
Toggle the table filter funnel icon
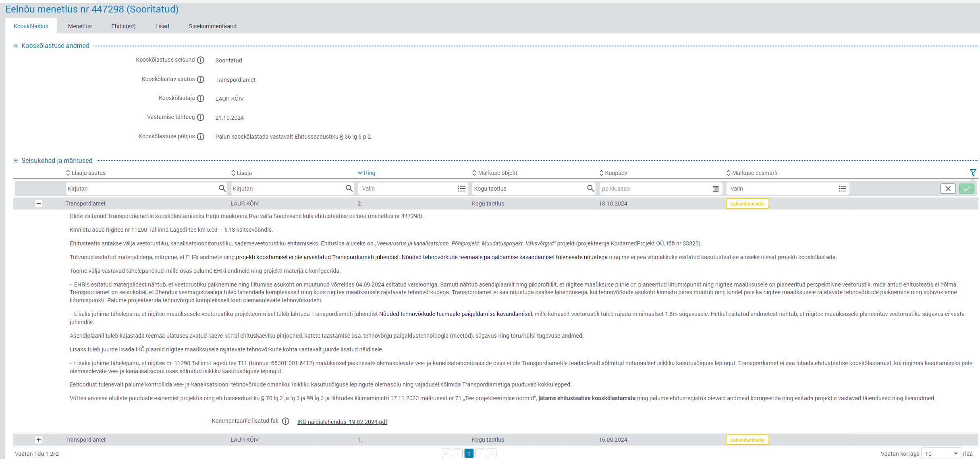point(973,172)
